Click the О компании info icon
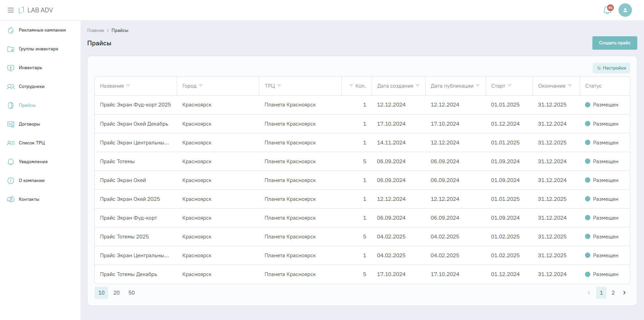The height and width of the screenshot is (320, 644). tap(11, 181)
